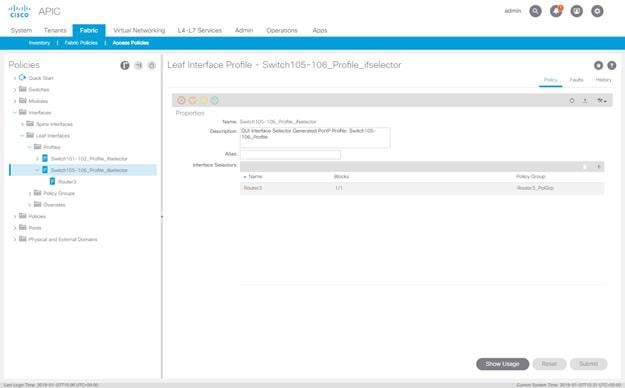Collapse the Leaf Interfaces folder
The width and height of the screenshot is (625, 388).
tap(22, 136)
